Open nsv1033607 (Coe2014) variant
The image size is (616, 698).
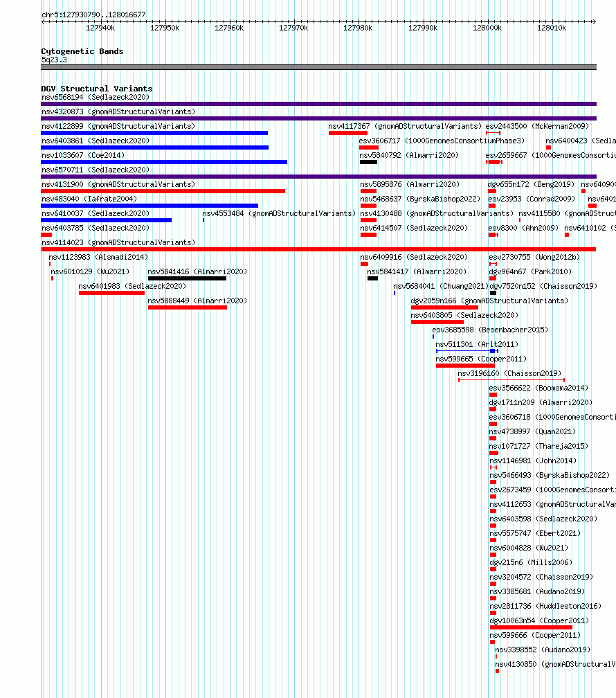[83, 155]
